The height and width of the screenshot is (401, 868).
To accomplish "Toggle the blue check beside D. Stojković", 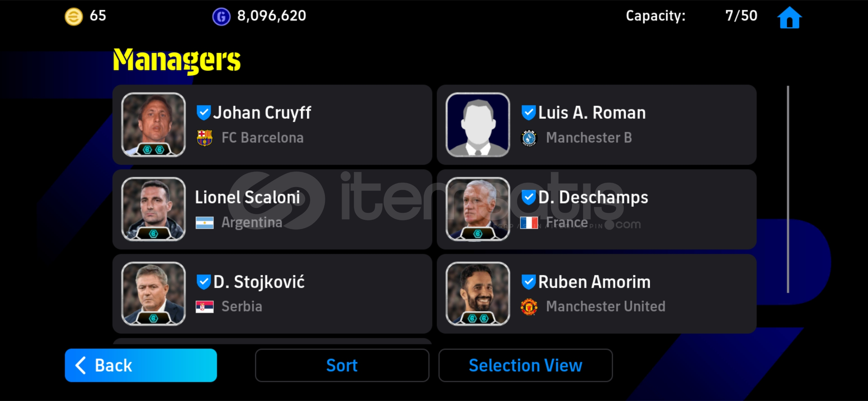I will click(x=204, y=282).
